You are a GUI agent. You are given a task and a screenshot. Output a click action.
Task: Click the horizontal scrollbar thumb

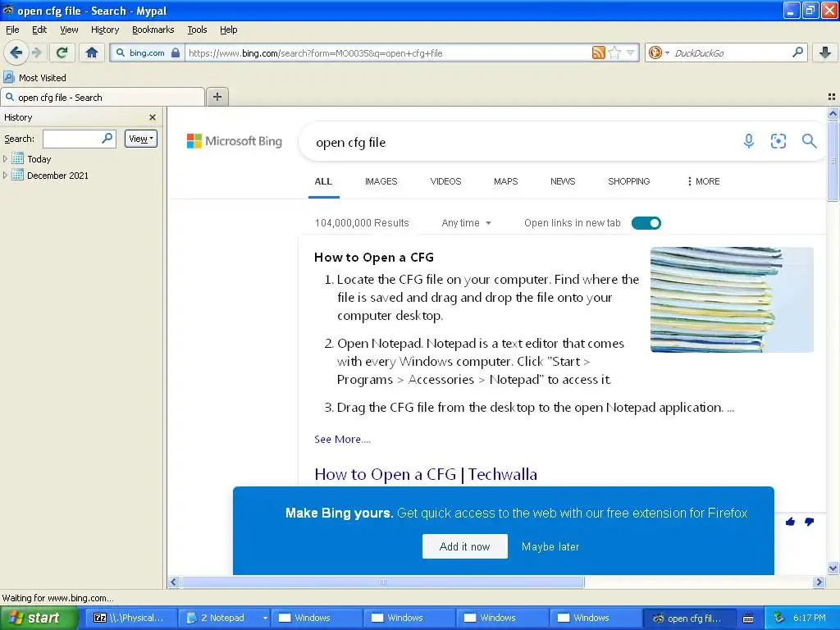point(382,582)
